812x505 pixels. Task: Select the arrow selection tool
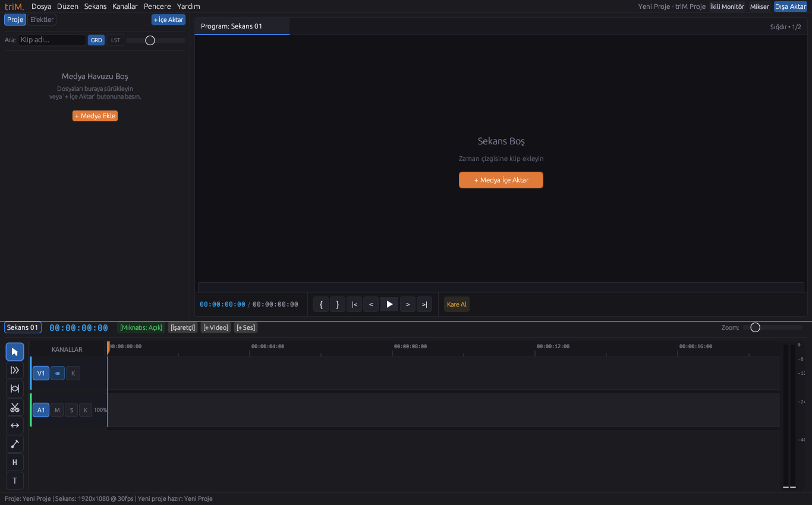coord(15,352)
